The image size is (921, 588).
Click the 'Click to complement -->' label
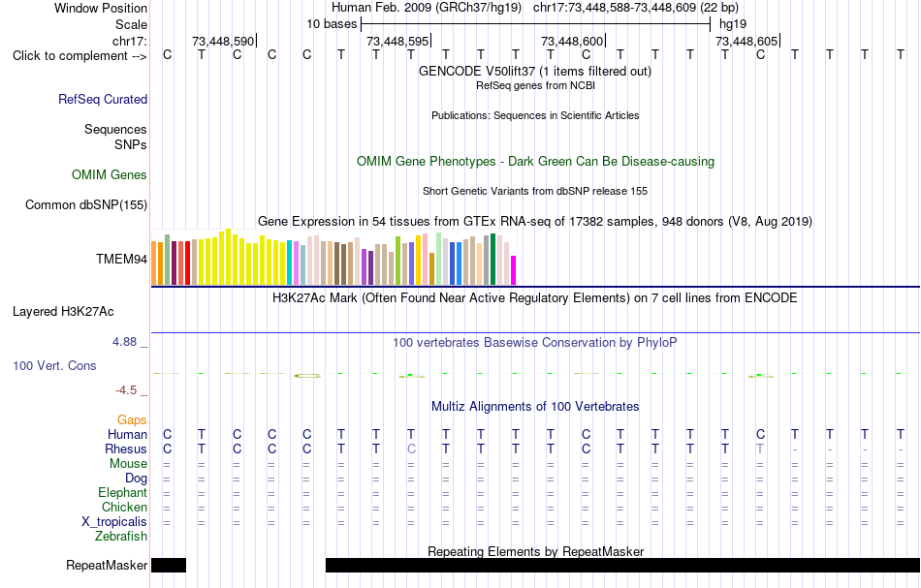point(79,56)
